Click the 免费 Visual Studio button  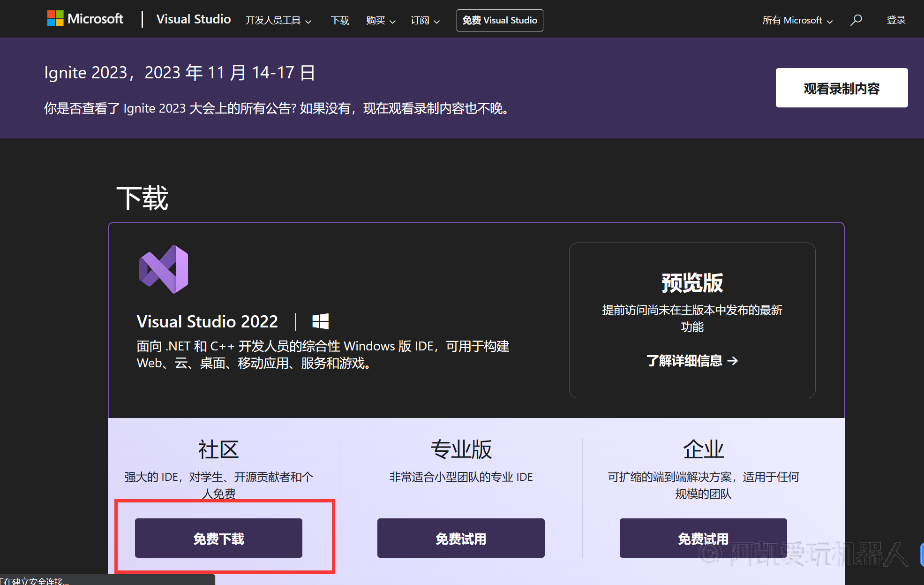tap(500, 20)
